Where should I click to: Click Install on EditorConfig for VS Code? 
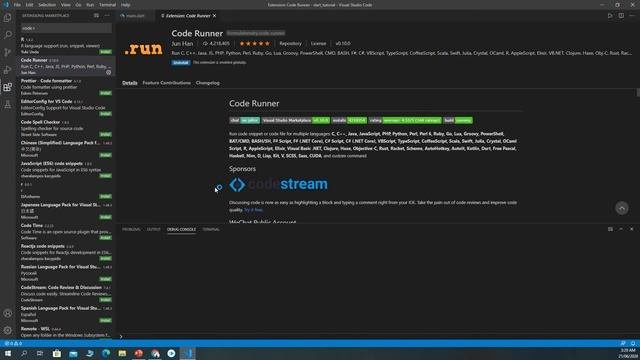click(106, 113)
